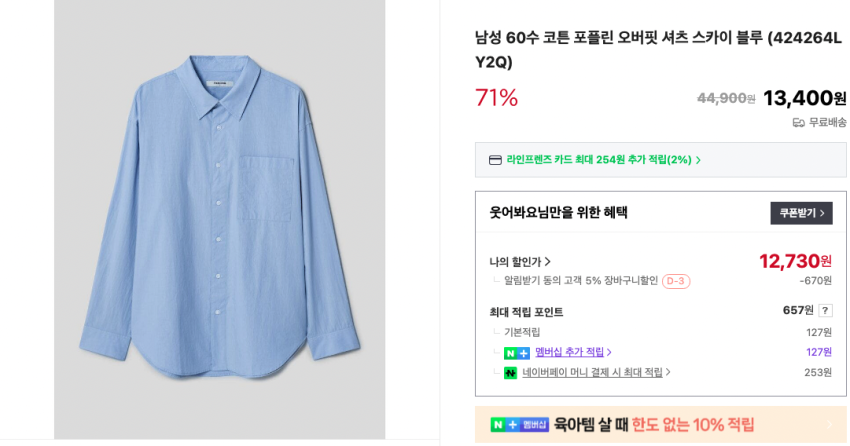Click the D-3 deadline badge
850x446 pixels.
click(676, 281)
